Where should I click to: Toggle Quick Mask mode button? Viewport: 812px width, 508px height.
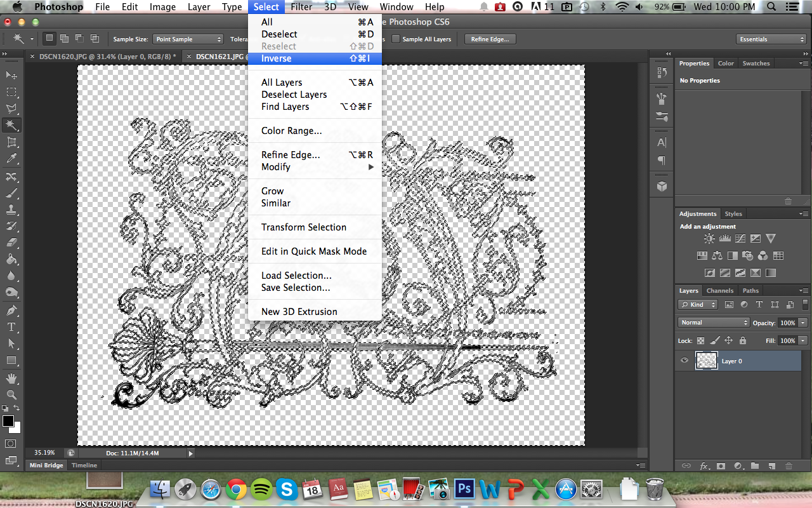tap(11, 443)
